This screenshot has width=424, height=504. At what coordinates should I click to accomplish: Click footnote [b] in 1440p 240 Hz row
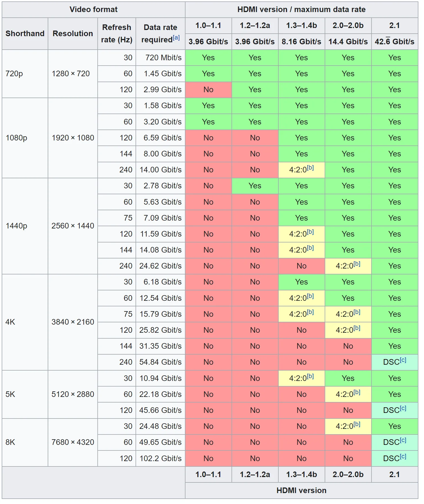coord(357,264)
